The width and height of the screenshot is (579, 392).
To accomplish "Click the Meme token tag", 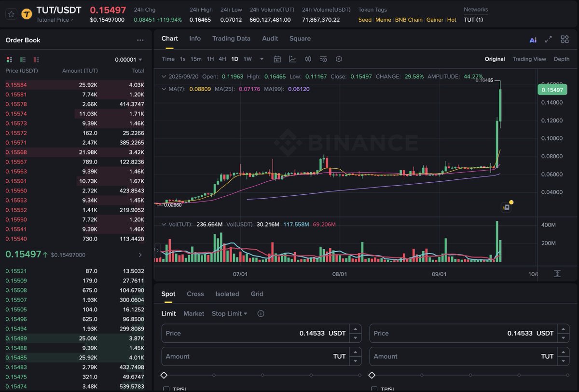I will pyautogui.click(x=383, y=20).
